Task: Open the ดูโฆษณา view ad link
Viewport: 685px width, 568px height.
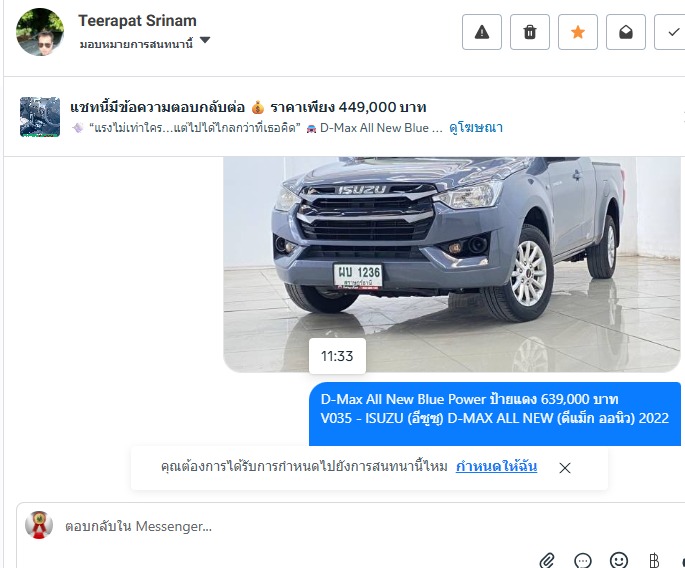Action: (476, 128)
